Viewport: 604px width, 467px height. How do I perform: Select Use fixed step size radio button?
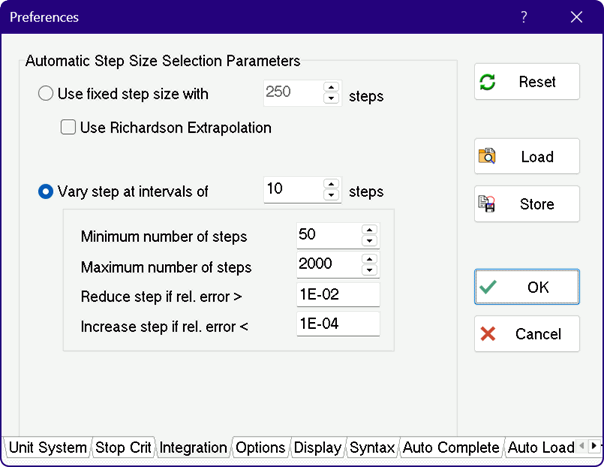46,95
